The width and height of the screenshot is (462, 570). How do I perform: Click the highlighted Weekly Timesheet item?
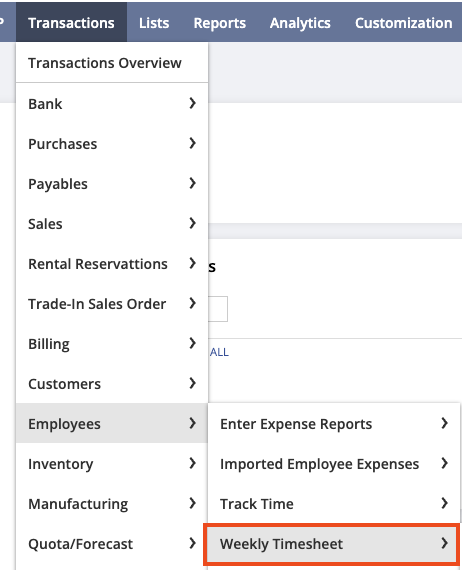pyautogui.click(x=332, y=544)
